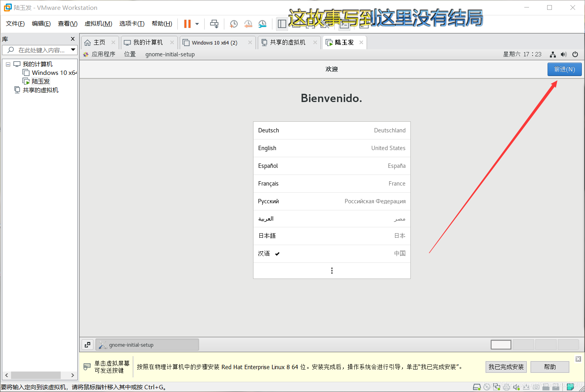Collapse the 我的计算机 tree node
Screen dimensions: 585x392
[8, 64]
